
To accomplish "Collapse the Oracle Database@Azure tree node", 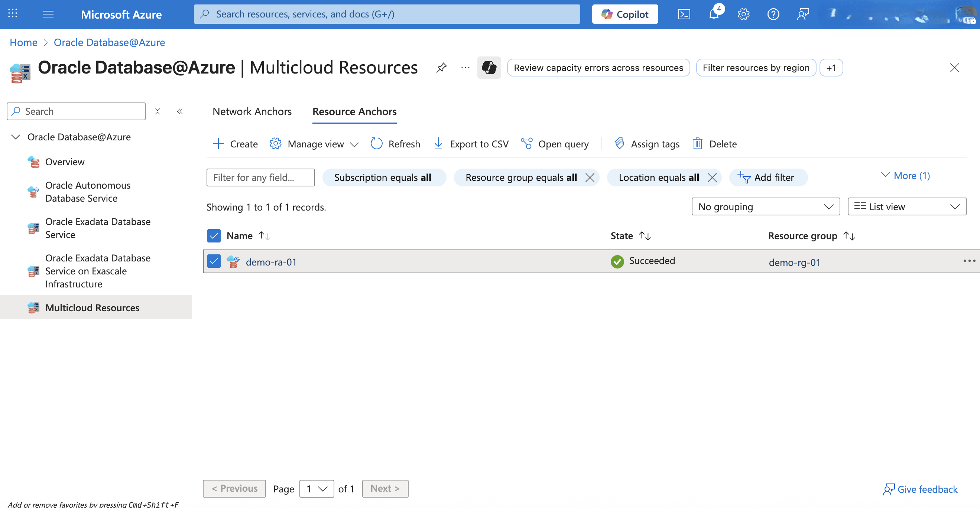I will [16, 137].
